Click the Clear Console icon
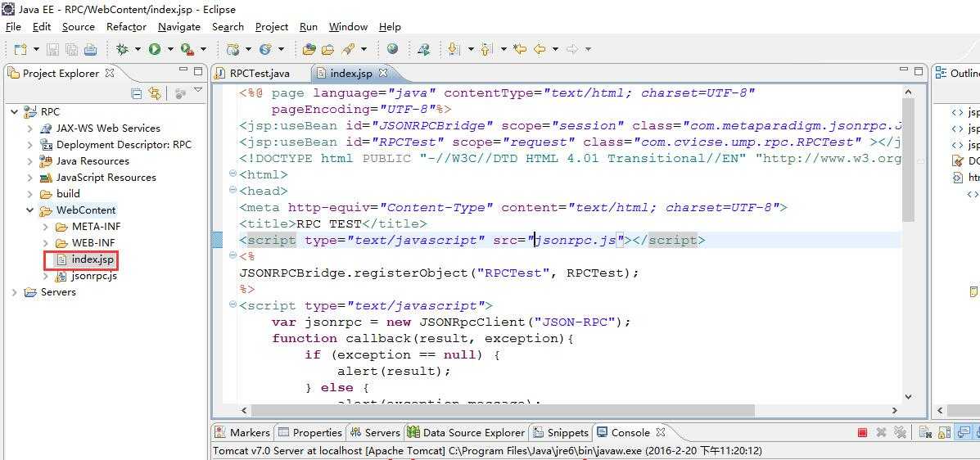Image resolution: width=980 pixels, height=460 pixels. coord(926,432)
